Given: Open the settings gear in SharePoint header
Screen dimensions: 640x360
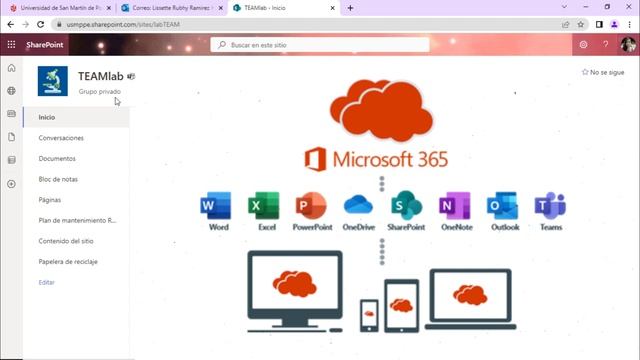Looking at the screenshot, I should [x=583, y=44].
